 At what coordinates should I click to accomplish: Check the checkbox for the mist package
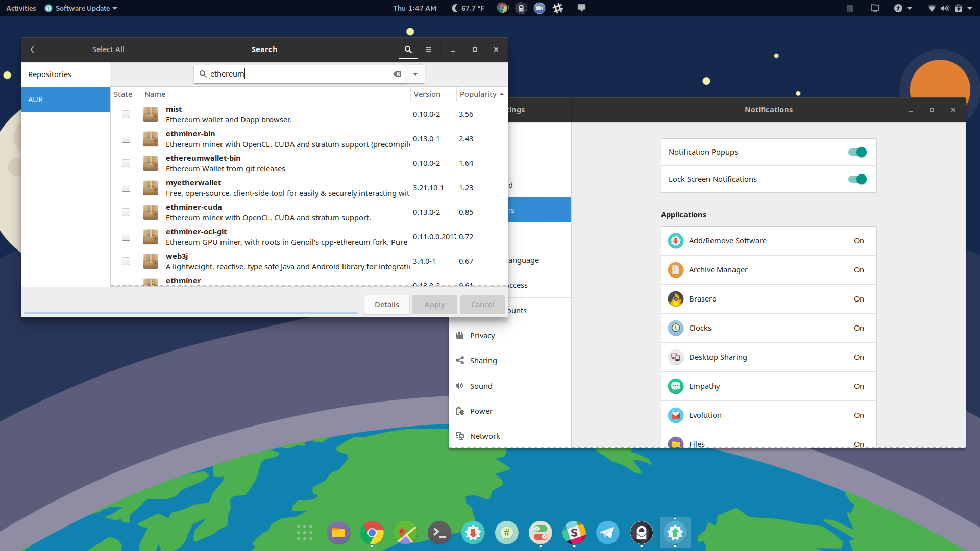coord(126,114)
